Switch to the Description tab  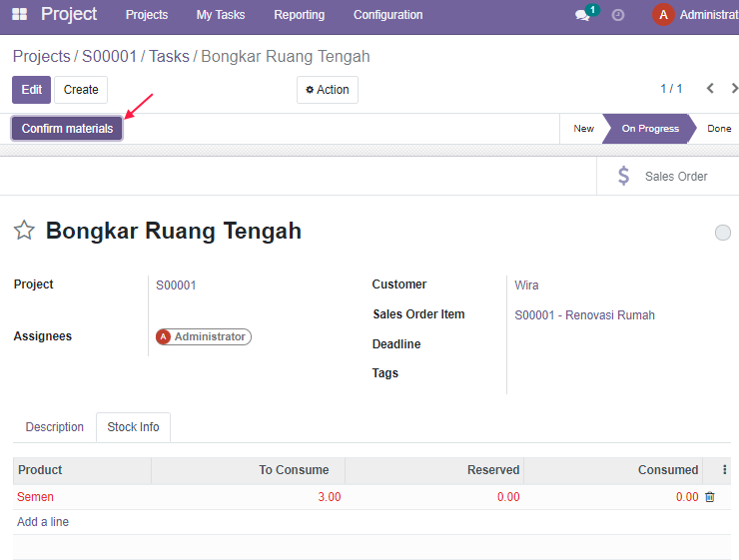pos(55,427)
